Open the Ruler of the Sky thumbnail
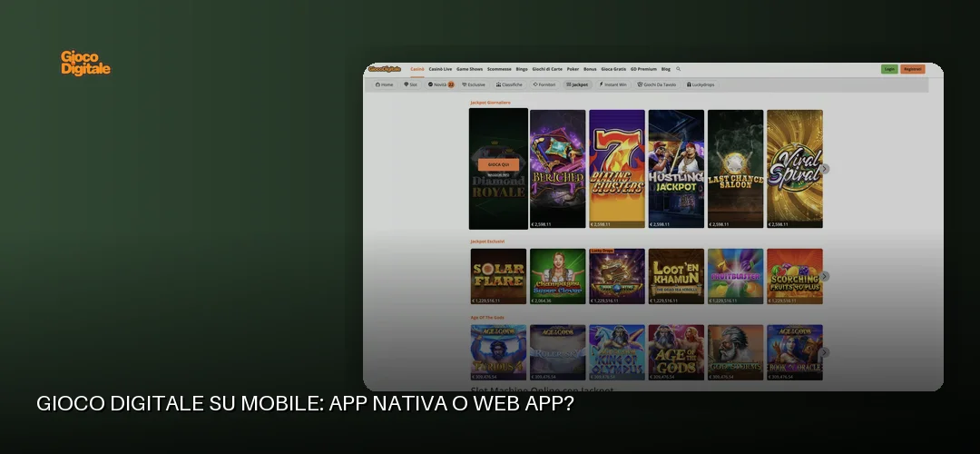The image size is (980, 454). coord(557,352)
